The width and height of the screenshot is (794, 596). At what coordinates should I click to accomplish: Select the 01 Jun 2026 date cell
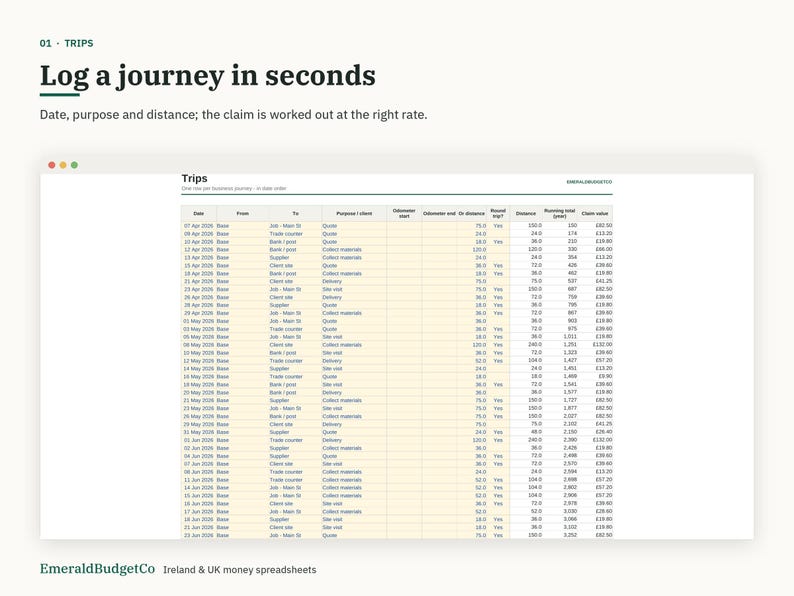click(x=198, y=441)
